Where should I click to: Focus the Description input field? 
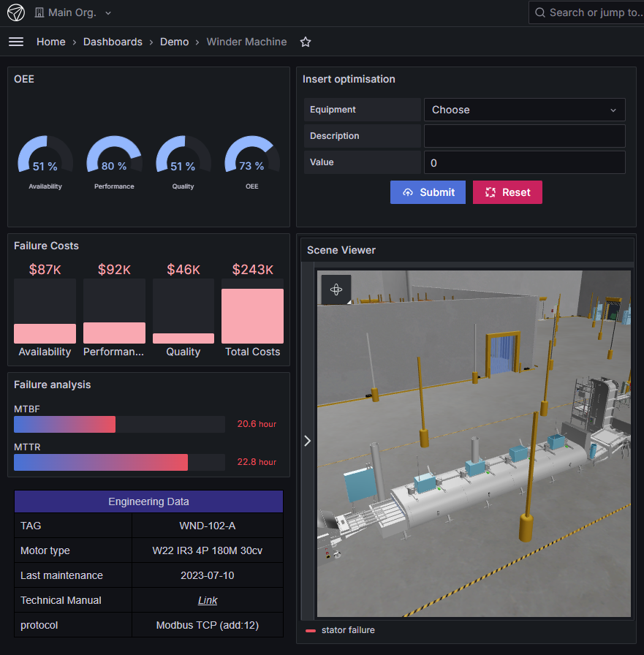click(524, 136)
